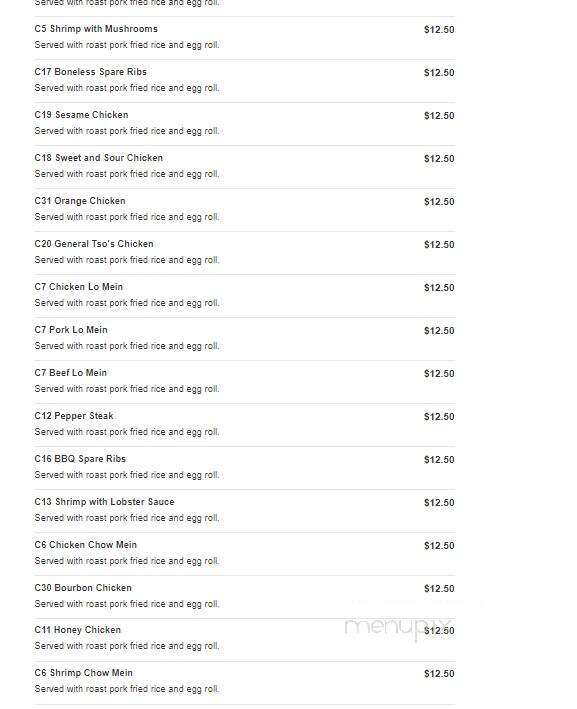The width and height of the screenshot is (577, 709).
Task: Pick C7 Beef Lo Mein item
Action: click(x=71, y=373)
